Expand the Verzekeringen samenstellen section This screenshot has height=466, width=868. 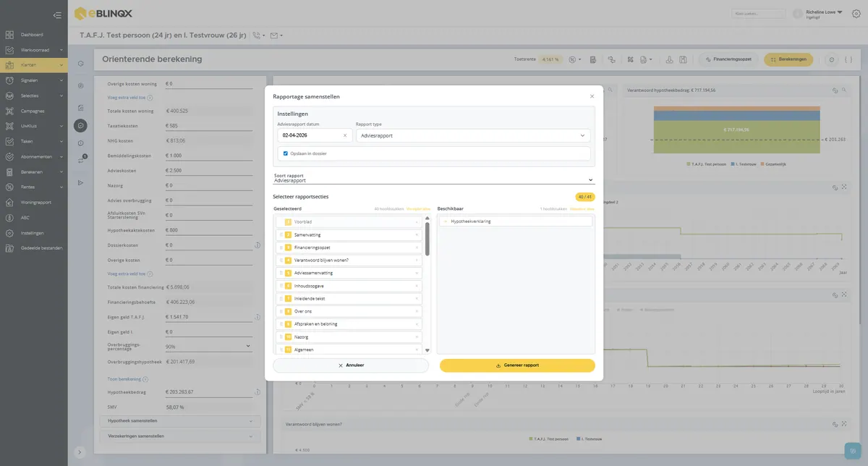[179, 436]
